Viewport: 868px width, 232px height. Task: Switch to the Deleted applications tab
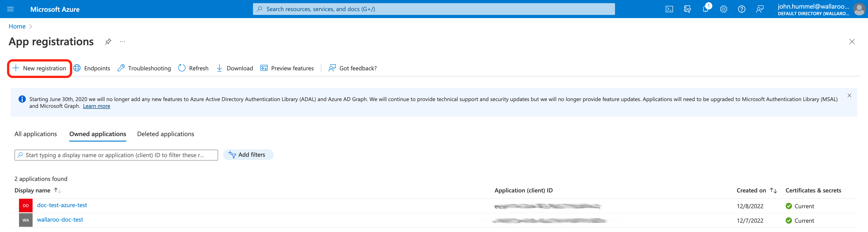[x=165, y=134]
